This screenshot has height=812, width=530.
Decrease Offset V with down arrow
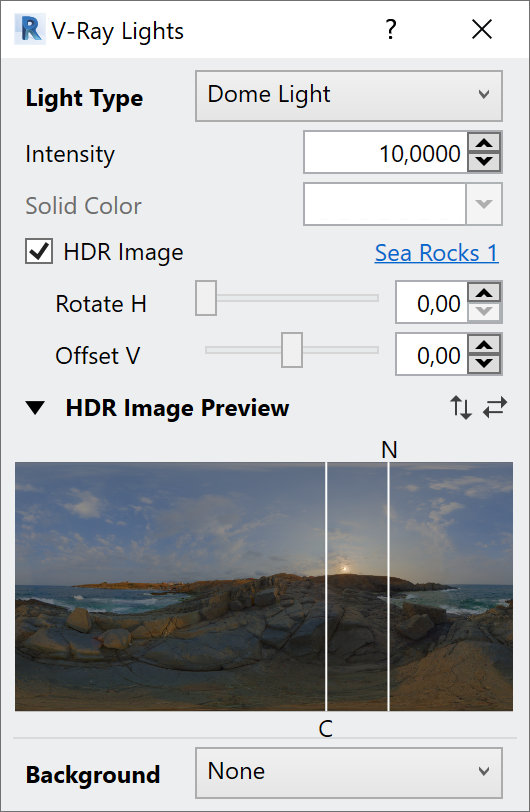[x=484, y=363]
